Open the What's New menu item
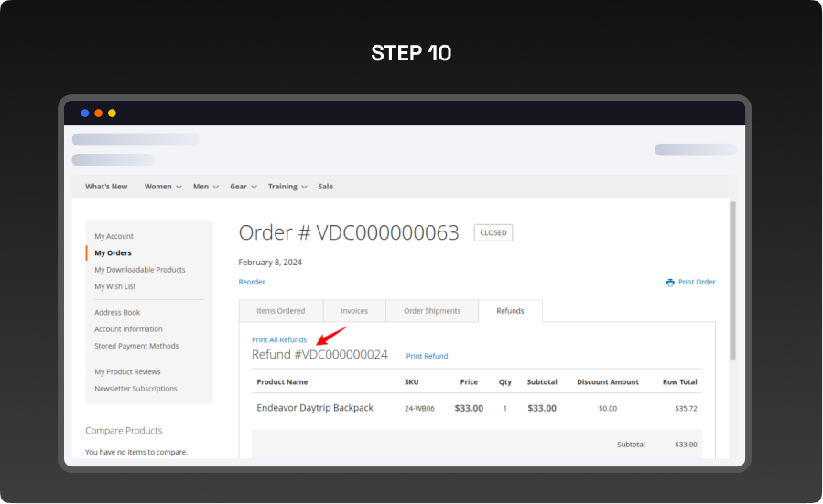Image resolution: width=823 pixels, height=504 pixels. [x=106, y=187]
